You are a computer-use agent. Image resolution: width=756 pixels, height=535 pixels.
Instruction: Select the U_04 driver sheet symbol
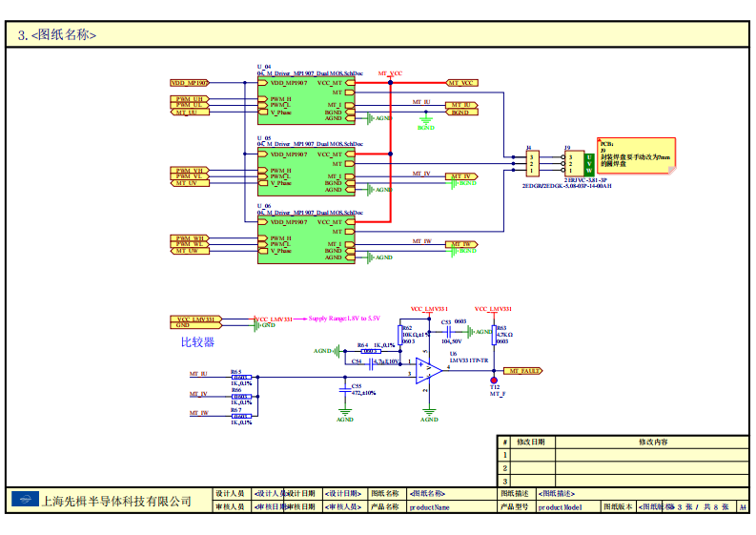(x=306, y=101)
